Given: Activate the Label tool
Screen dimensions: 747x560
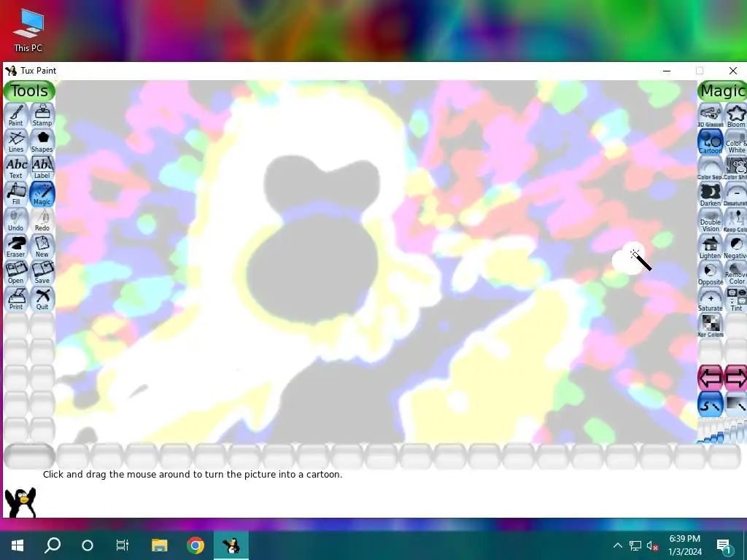Looking at the screenshot, I should (42, 168).
